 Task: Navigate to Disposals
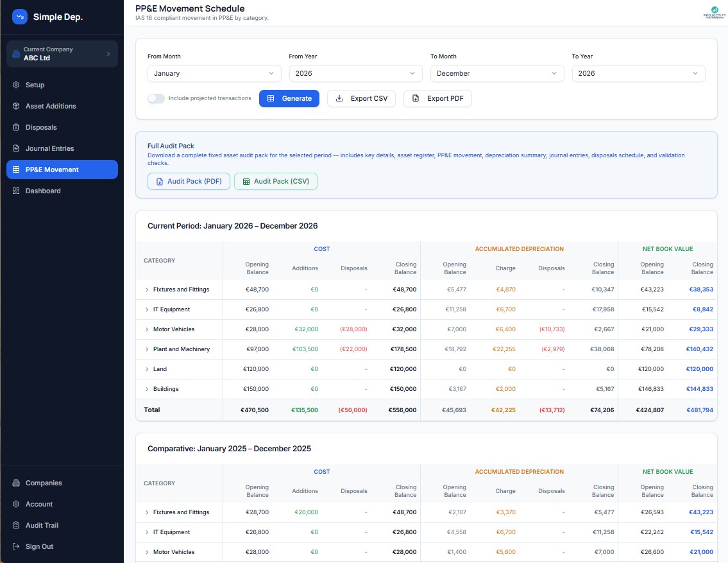pyautogui.click(x=62, y=127)
